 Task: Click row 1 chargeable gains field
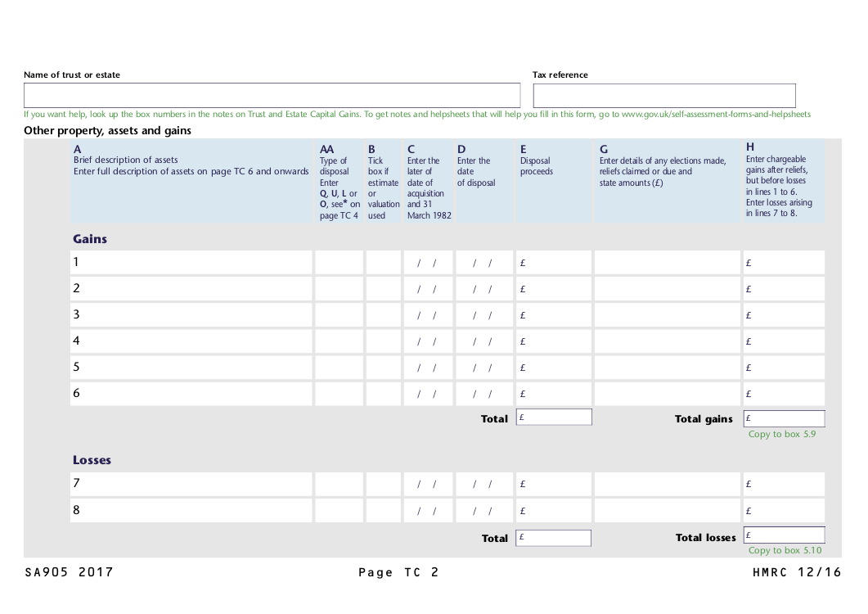(x=784, y=263)
